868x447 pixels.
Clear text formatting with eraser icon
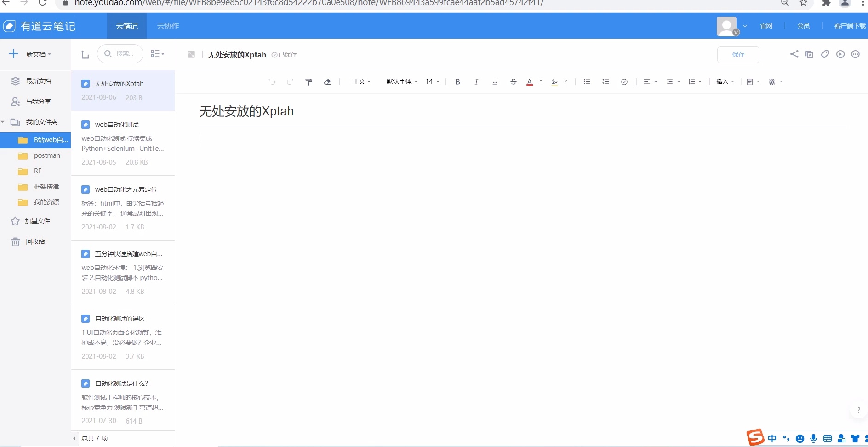click(x=327, y=81)
